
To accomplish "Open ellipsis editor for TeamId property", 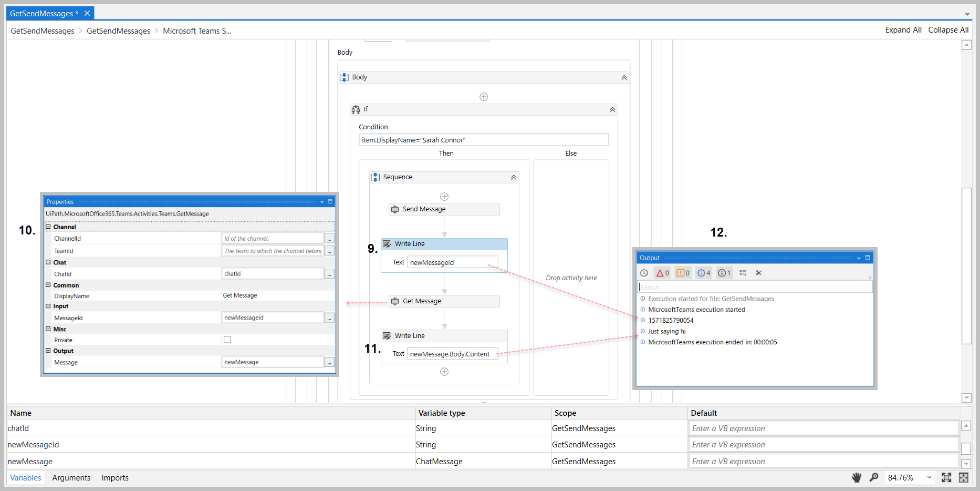I will (x=330, y=251).
